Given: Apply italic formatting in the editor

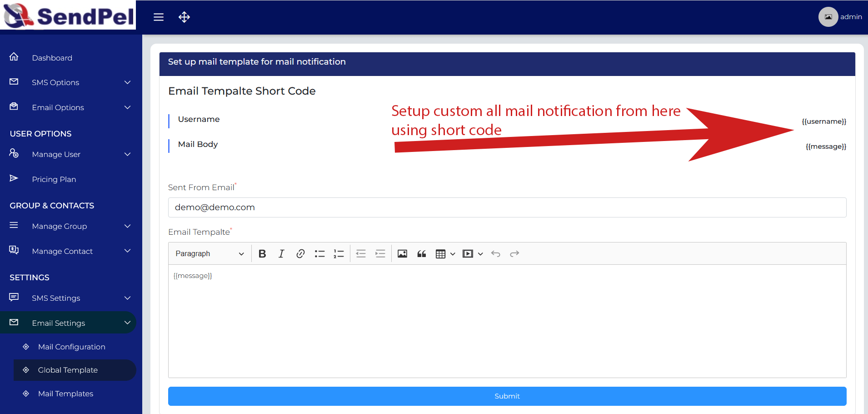Looking at the screenshot, I should pos(281,254).
